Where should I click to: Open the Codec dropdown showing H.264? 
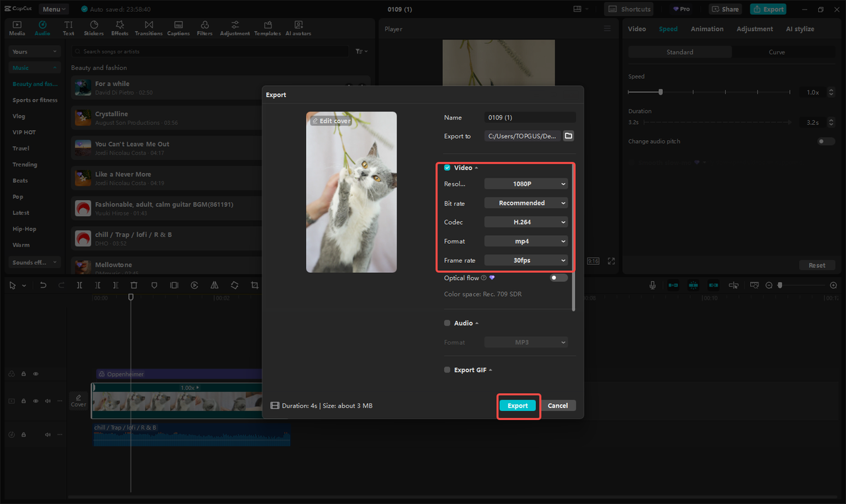(x=525, y=222)
